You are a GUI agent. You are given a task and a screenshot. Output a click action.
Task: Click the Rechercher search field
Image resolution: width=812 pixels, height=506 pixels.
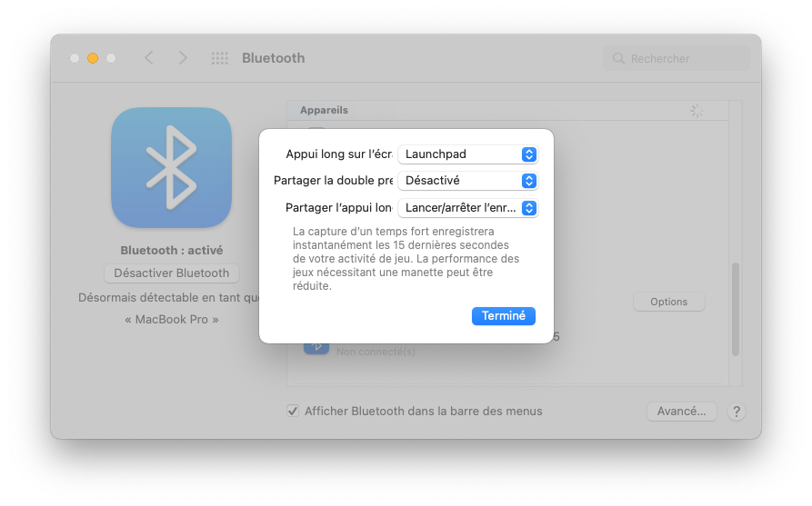click(x=677, y=58)
